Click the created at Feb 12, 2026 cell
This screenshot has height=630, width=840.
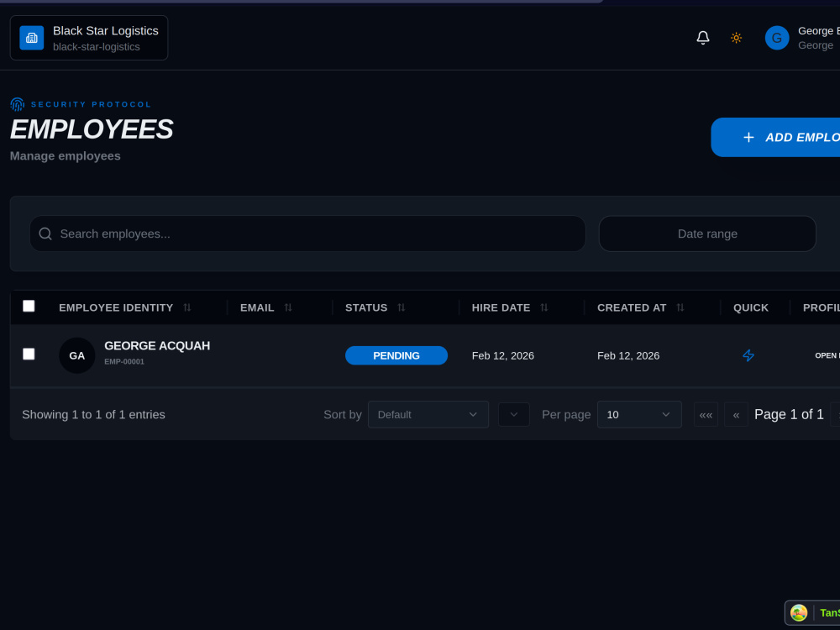click(x=628, y=355)
